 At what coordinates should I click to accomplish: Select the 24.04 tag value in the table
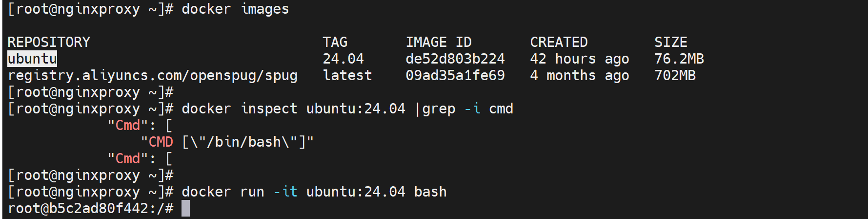343,59
